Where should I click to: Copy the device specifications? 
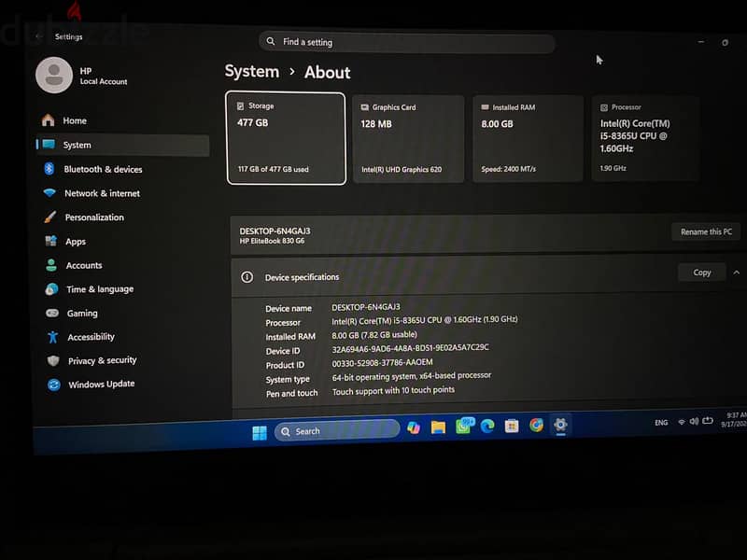(x=702, y=273)
